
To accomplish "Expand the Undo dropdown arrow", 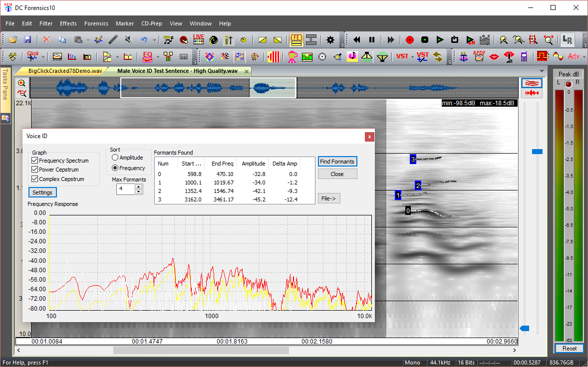I will coord(154,40).
